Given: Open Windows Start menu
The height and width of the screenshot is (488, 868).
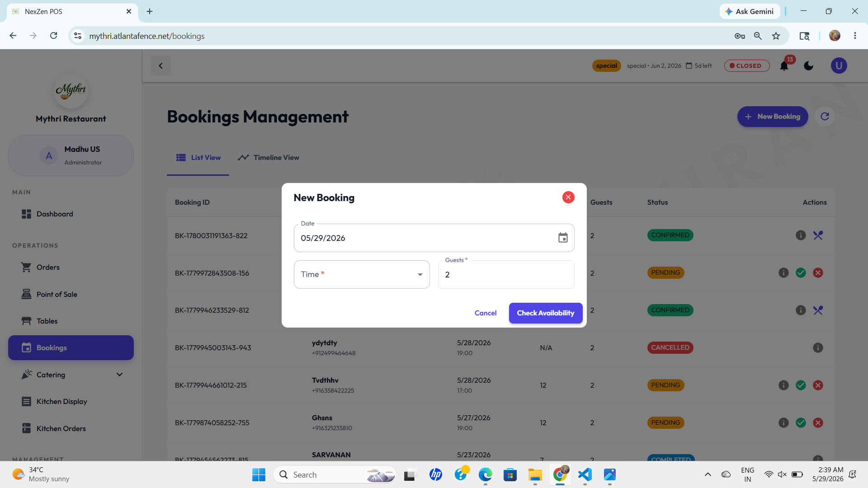Looking at the screenshot, I should 259,475.
